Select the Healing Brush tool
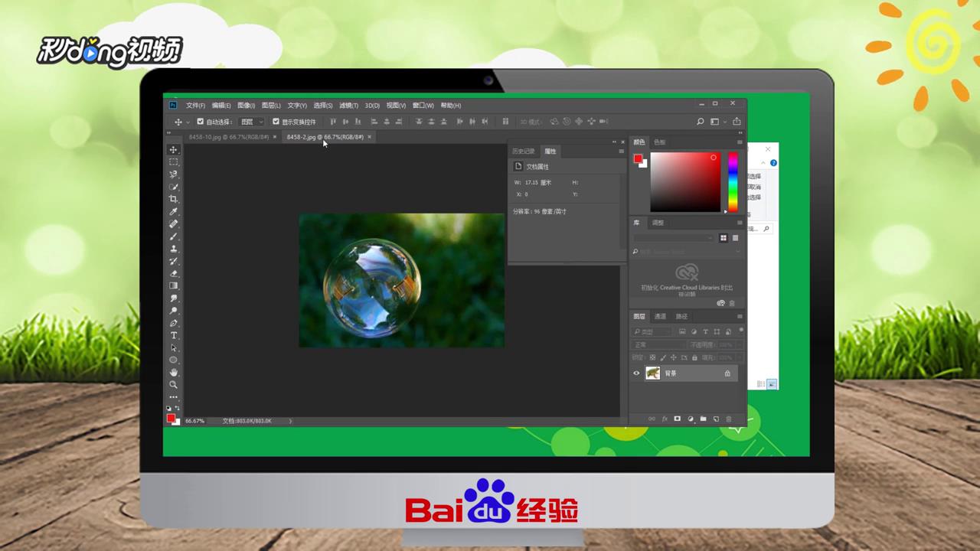 [x=174, y=224]
